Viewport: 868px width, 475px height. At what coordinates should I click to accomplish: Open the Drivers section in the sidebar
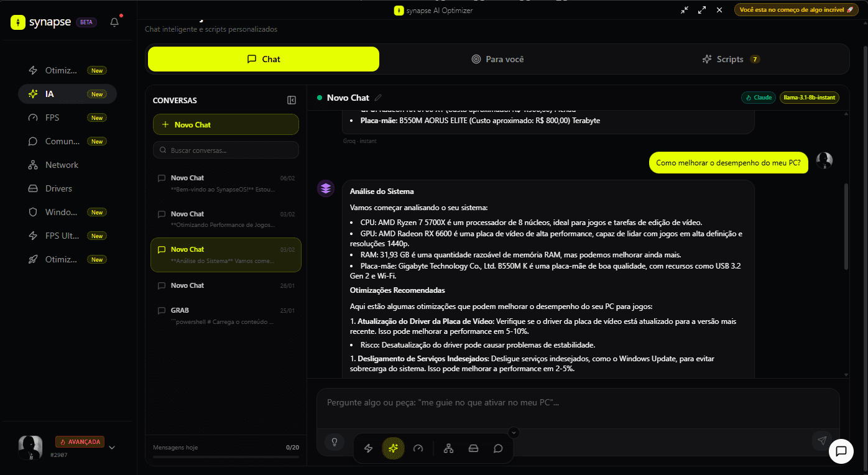coord(59,188)
